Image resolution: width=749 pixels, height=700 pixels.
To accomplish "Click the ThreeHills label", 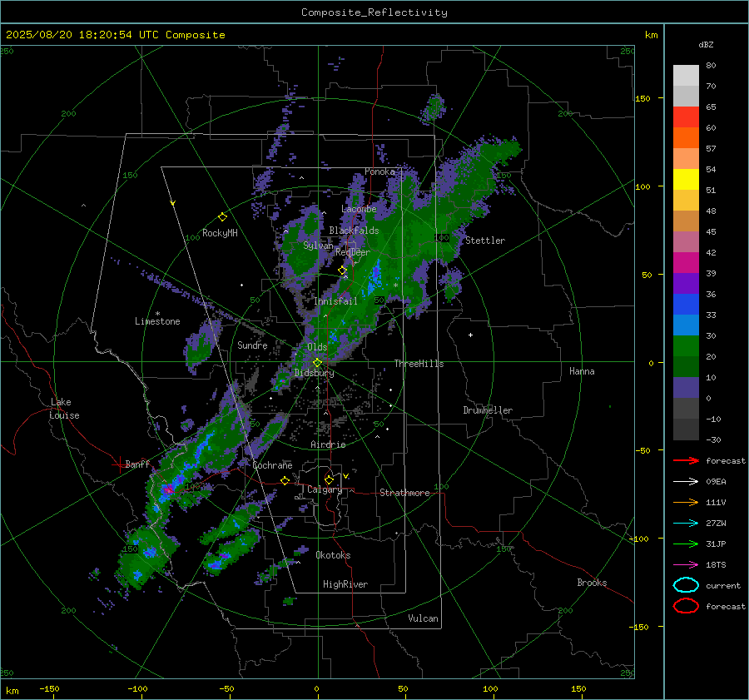I will pyautogui.click(x=419, y=364).
